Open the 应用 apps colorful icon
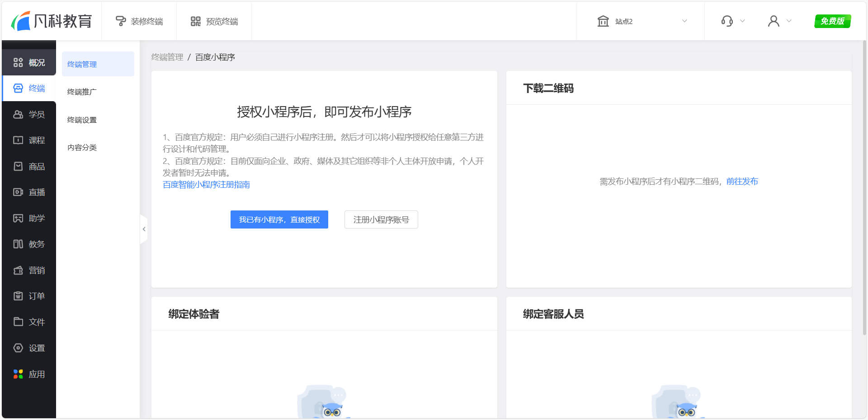The width and height of the screenshot is (868, 420). [18, 374]
